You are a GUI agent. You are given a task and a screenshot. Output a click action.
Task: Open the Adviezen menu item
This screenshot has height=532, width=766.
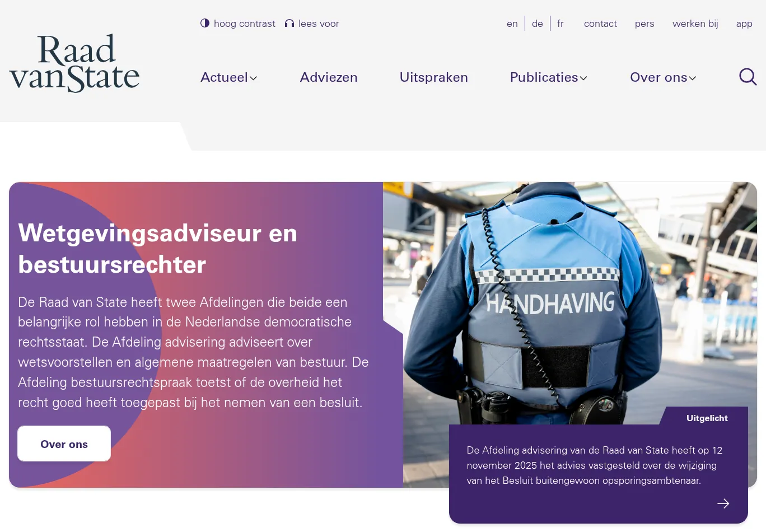[329, 77]
